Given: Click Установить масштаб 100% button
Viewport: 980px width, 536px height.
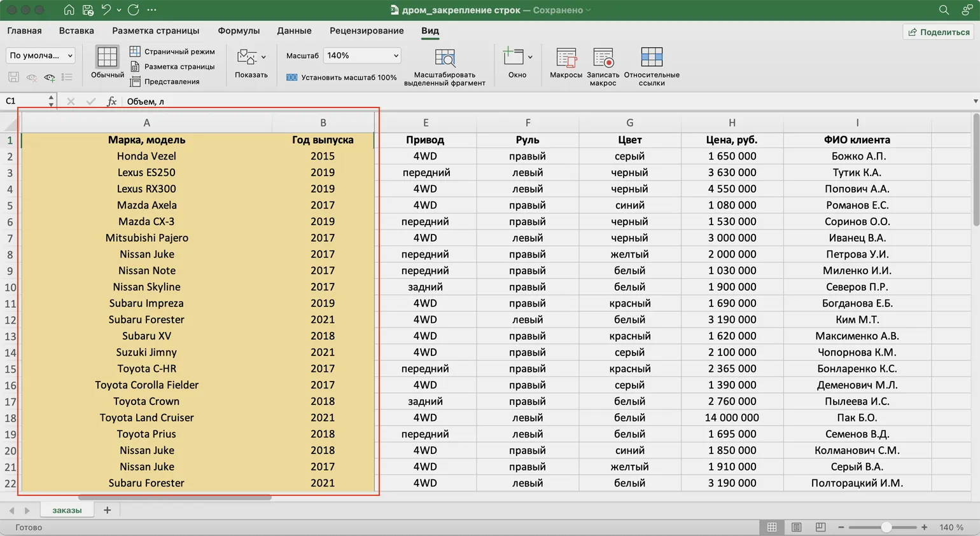Looking at the screenshot, I should [342, 78].
